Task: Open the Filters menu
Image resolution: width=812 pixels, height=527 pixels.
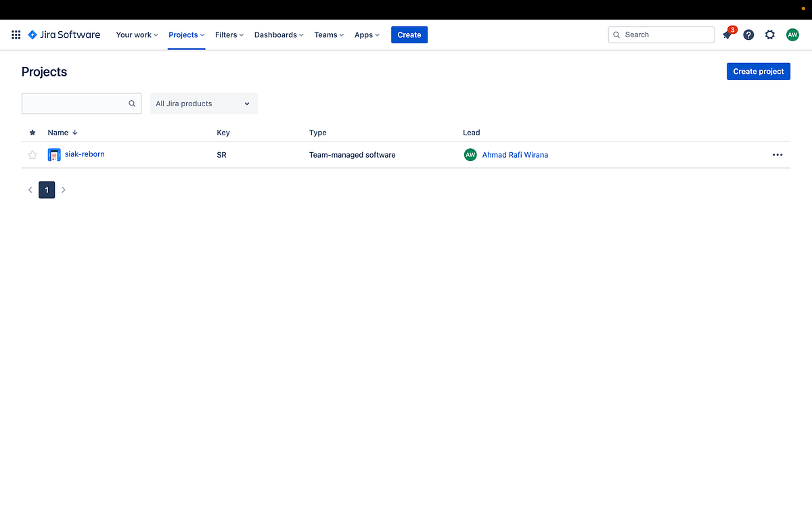Action: [229, 35]
